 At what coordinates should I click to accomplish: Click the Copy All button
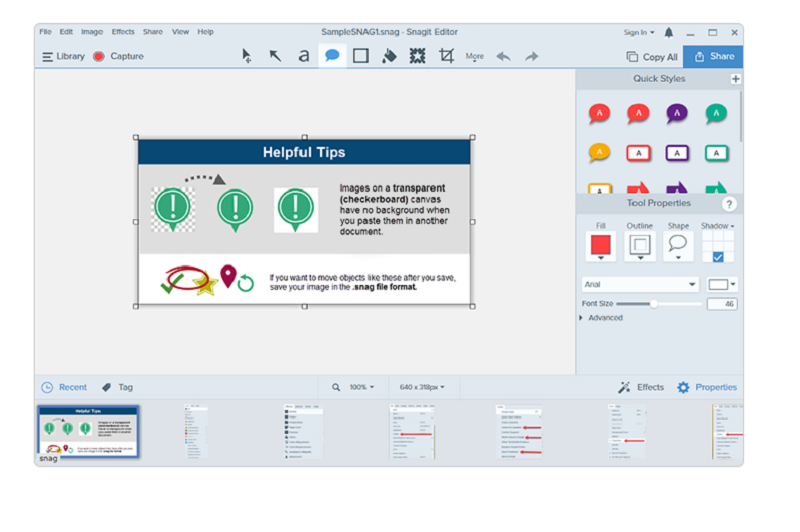point(652,57)
